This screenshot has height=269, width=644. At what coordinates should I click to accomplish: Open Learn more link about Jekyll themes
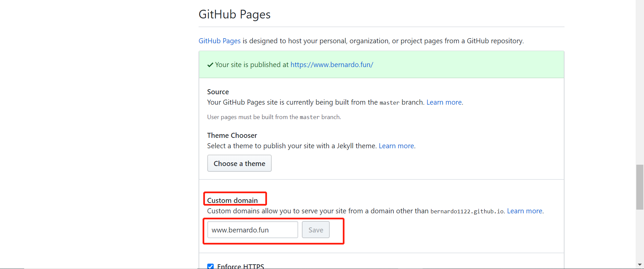point(396,146)
